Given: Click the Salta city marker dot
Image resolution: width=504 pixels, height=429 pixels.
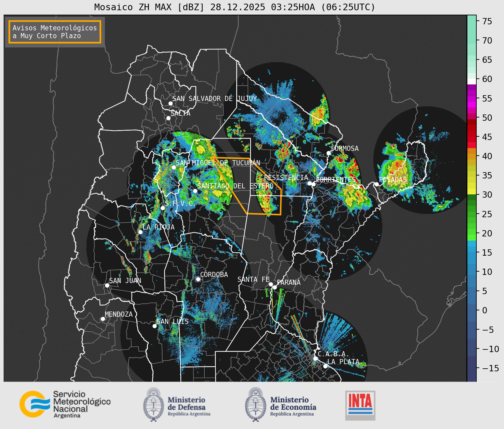Looking at the screenshot, I should point(168,118).
